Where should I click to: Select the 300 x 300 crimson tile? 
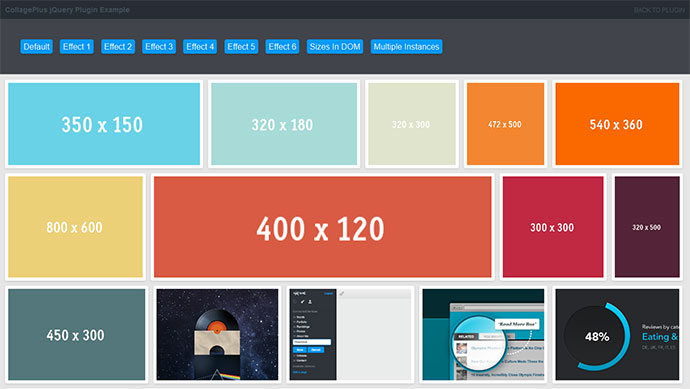553,227
